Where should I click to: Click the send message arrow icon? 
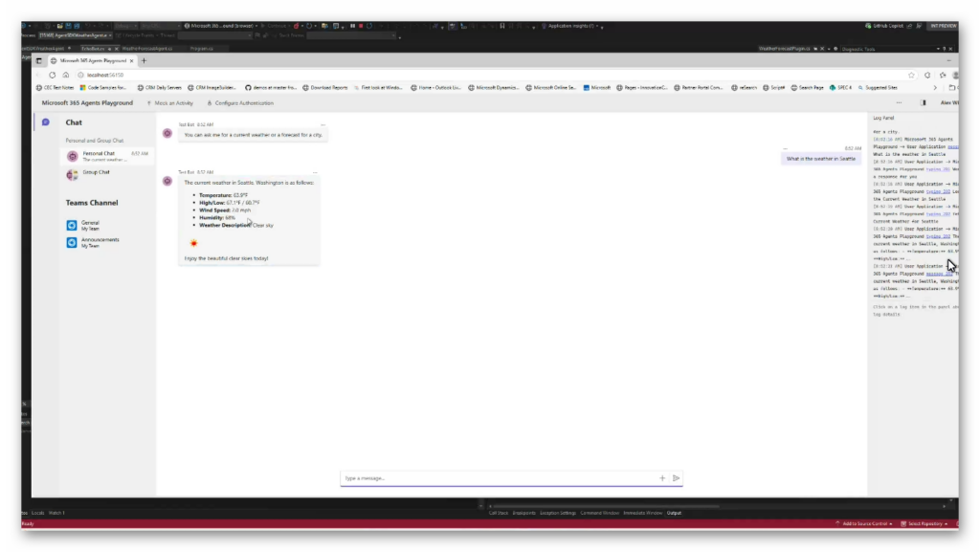(x=676, y=478)
